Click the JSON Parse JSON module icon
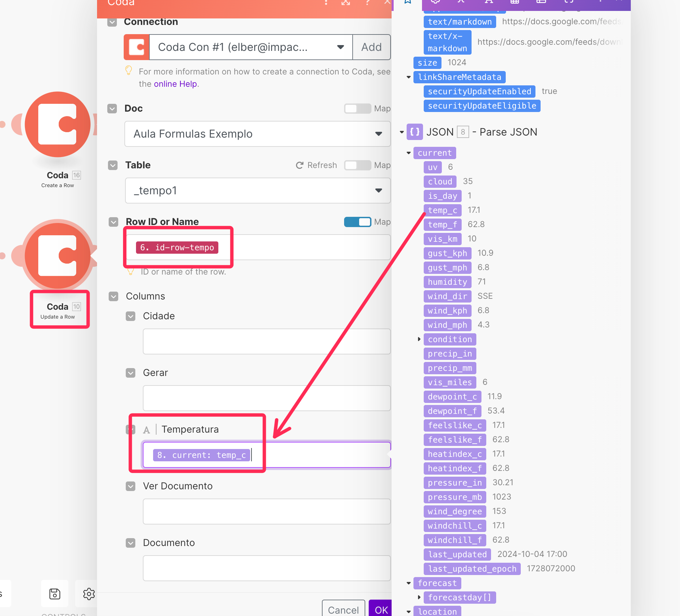This screenshot has height=616, width=680. click(414, 132)
